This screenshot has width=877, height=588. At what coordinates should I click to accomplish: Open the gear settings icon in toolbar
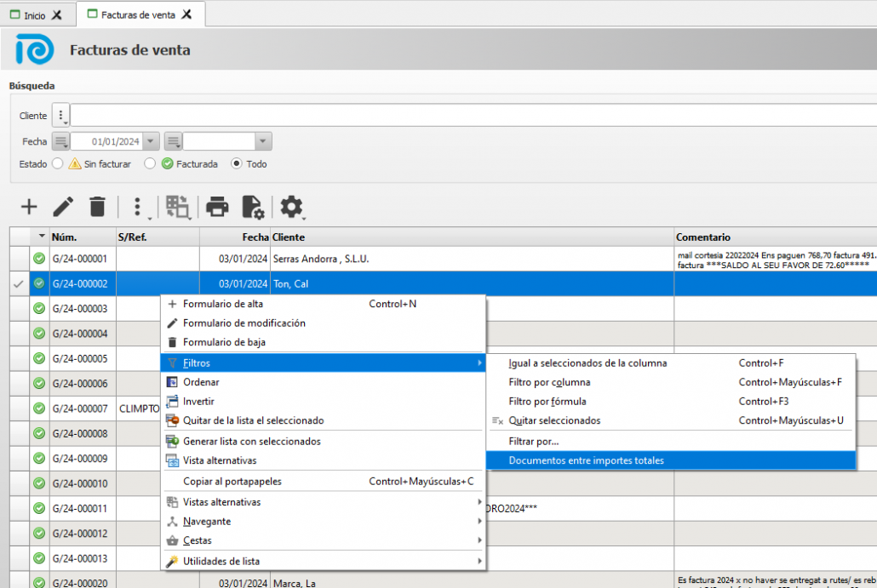click(x=292, y=206)
